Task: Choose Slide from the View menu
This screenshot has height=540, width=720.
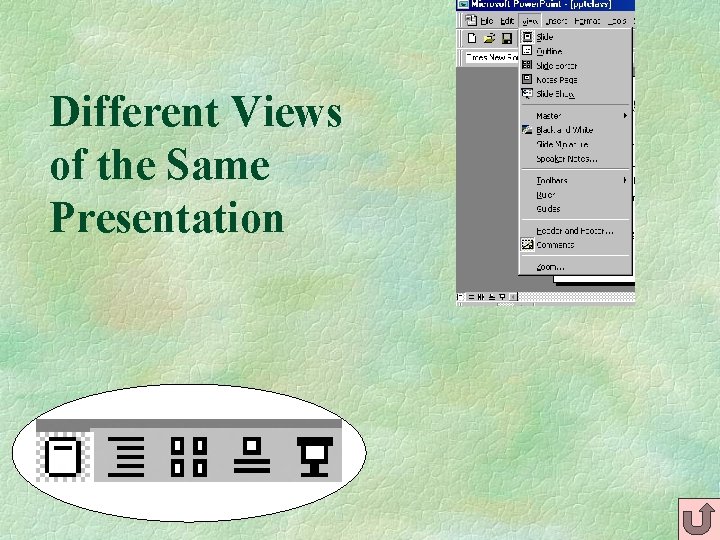Action: pyautogui.click(x=576, y=37)
